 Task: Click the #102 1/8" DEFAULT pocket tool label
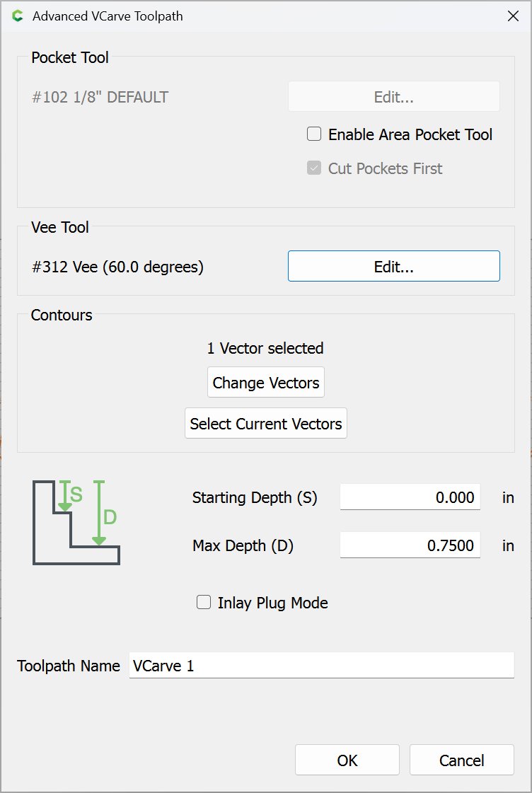click(x=100, y=97)
